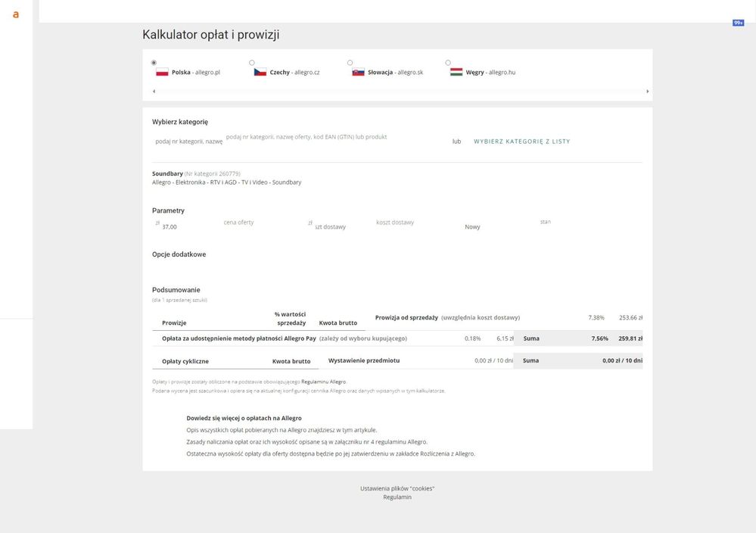Click the Hungarian flag icon

(x=456, y=73)
